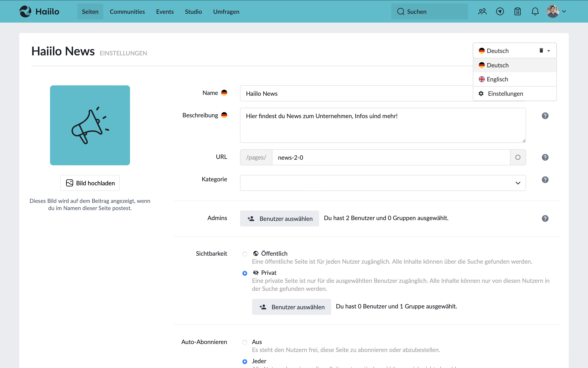Select Englisch from the language list
588x368 pixels.
pos(514,79)
